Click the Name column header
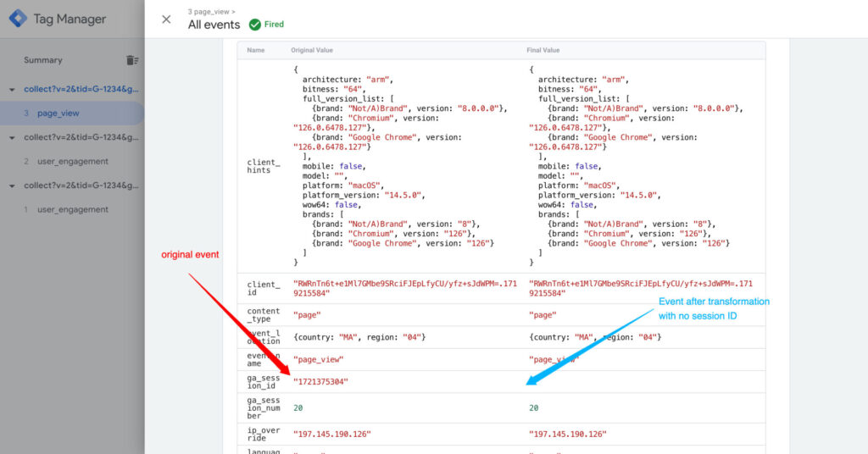The width and height of the screenshot is (868, 454). coord(256,50)
